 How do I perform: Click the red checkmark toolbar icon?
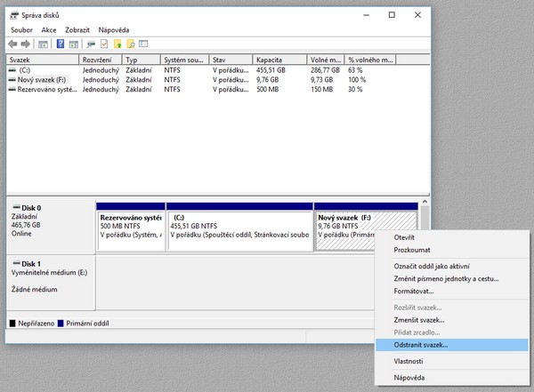coord(103,44)
